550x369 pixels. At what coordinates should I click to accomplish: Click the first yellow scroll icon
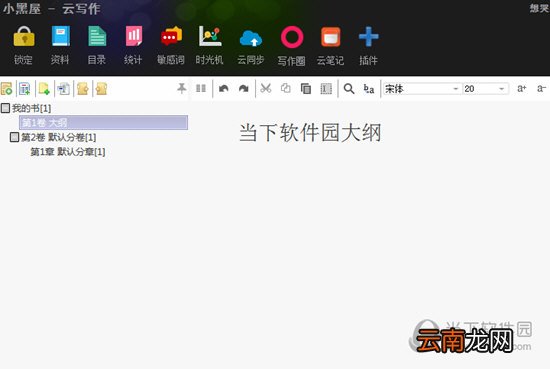click(x=83, y=89)
